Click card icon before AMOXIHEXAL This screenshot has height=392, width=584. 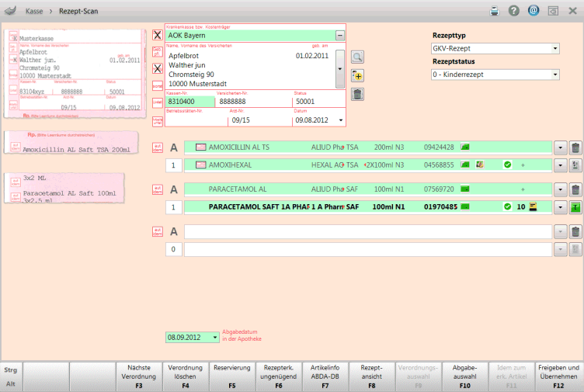(x=200, y=165)
